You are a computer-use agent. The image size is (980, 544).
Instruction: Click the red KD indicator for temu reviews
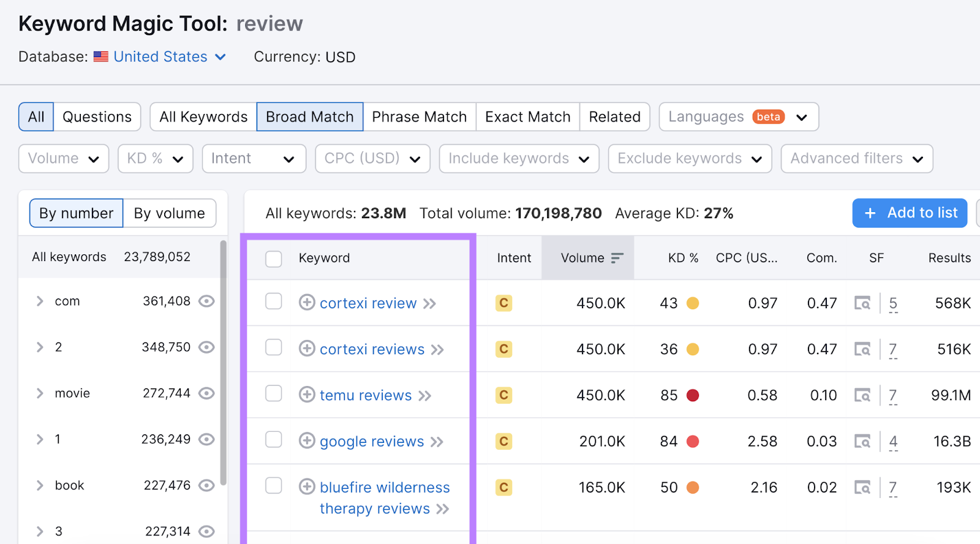pos(693,395)
